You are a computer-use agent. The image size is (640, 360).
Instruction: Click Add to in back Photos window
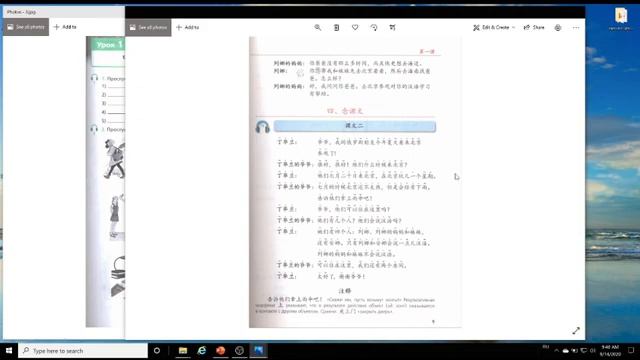click(65, 27)
